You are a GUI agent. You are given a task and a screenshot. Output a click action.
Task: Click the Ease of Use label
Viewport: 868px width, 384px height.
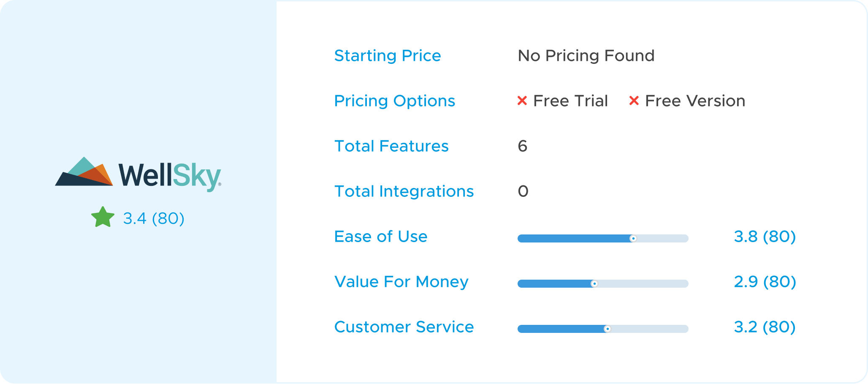[381, 237]
